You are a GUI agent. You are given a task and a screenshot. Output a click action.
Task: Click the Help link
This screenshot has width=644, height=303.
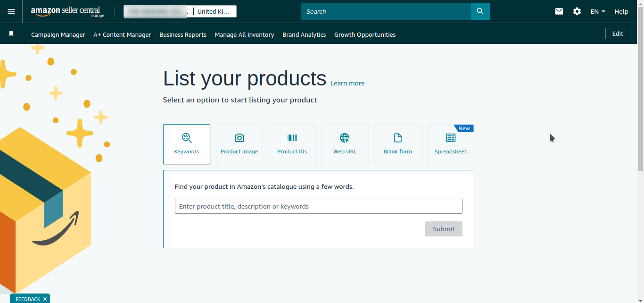621,11
